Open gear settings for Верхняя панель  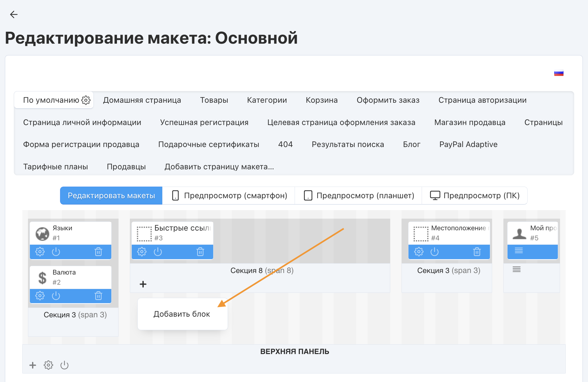tap(48, 365)
